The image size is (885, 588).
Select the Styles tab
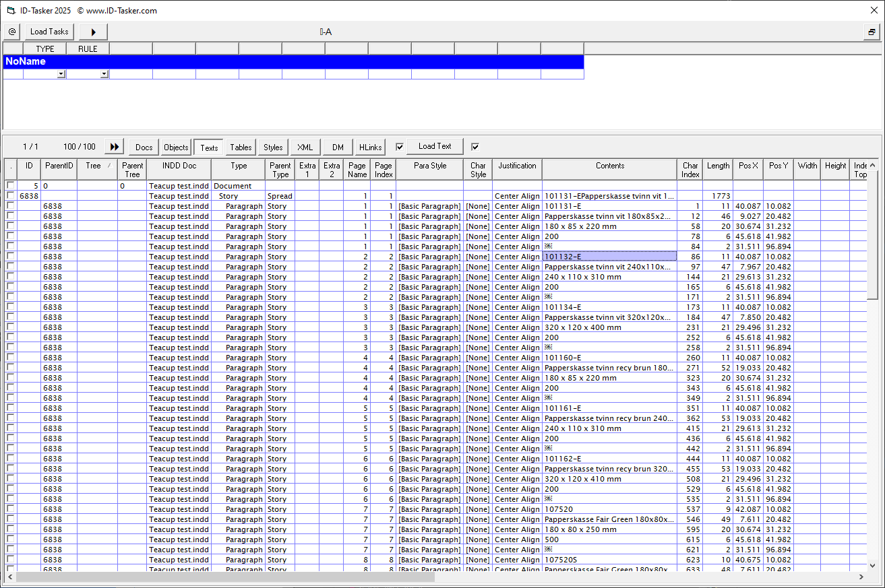[x=272, y=146]
